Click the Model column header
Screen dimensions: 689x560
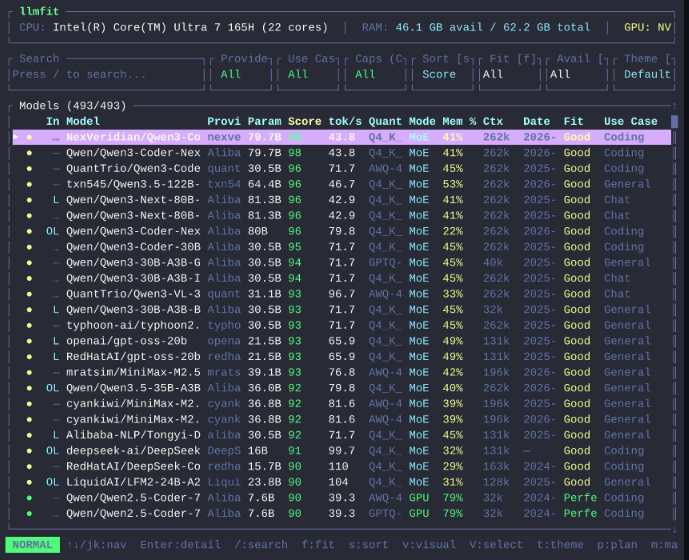(x=83, y=121)
